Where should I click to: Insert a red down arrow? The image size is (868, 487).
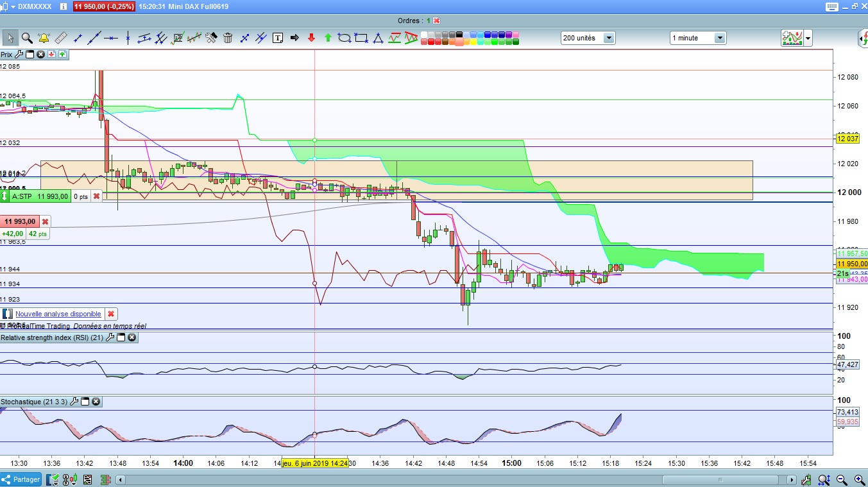click(311, 38)
